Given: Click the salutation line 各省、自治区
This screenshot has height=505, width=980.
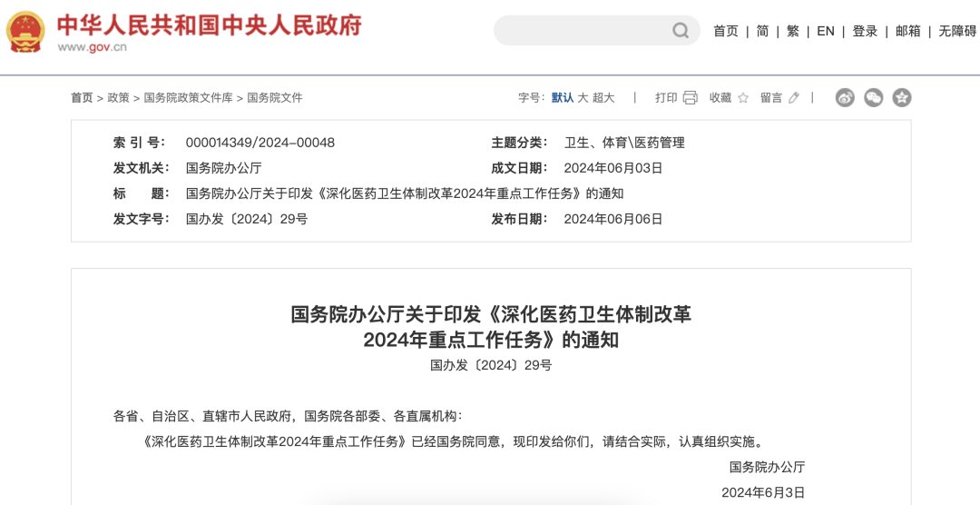Looking at the screenshot, I should 288,416.
